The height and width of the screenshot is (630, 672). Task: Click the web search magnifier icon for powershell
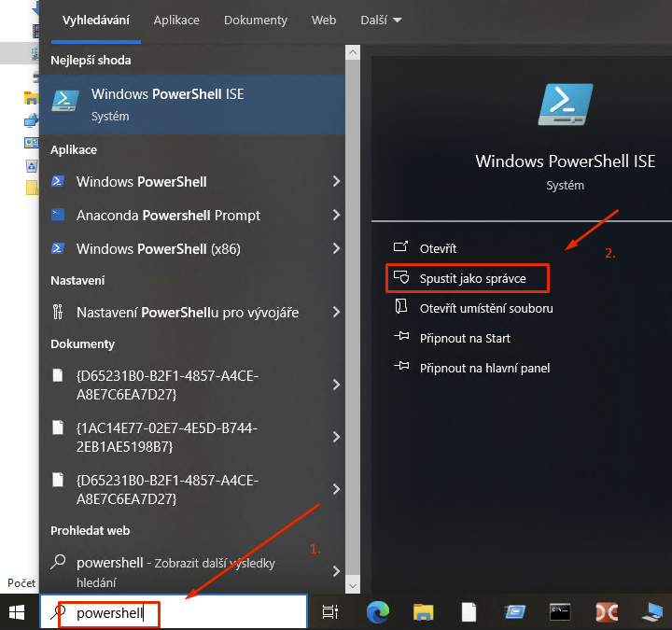pyautogui.click(x=58, y=562)
